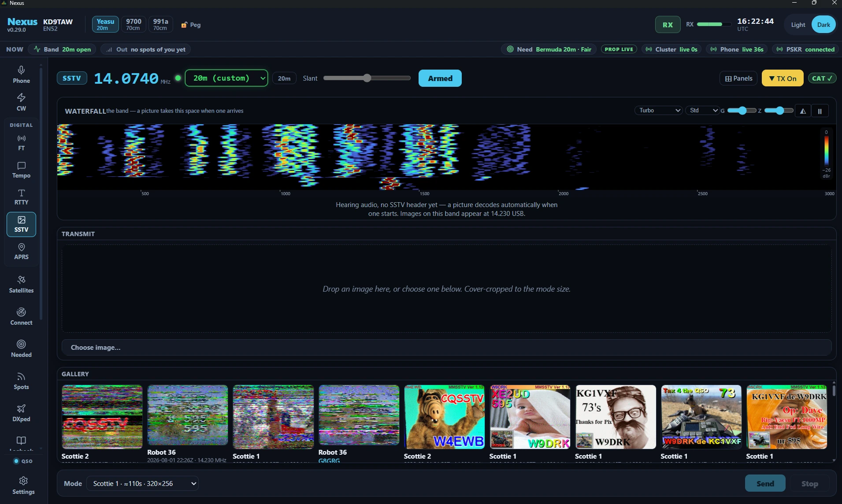Screen dimensions: 842x504
Task: Click the 14.0740 MHz frequency readout
Action: pos(132,78)
